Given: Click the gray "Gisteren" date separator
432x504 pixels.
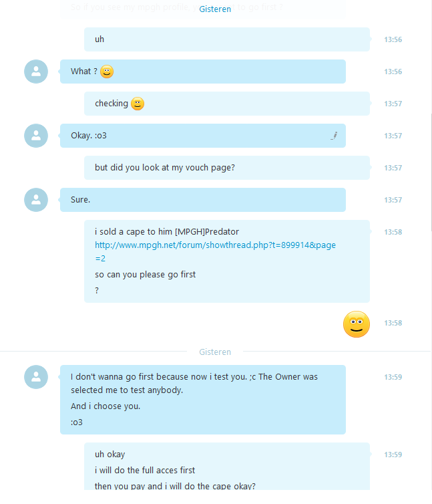Looking at the screenshot, I should click(x=215, y=352).
